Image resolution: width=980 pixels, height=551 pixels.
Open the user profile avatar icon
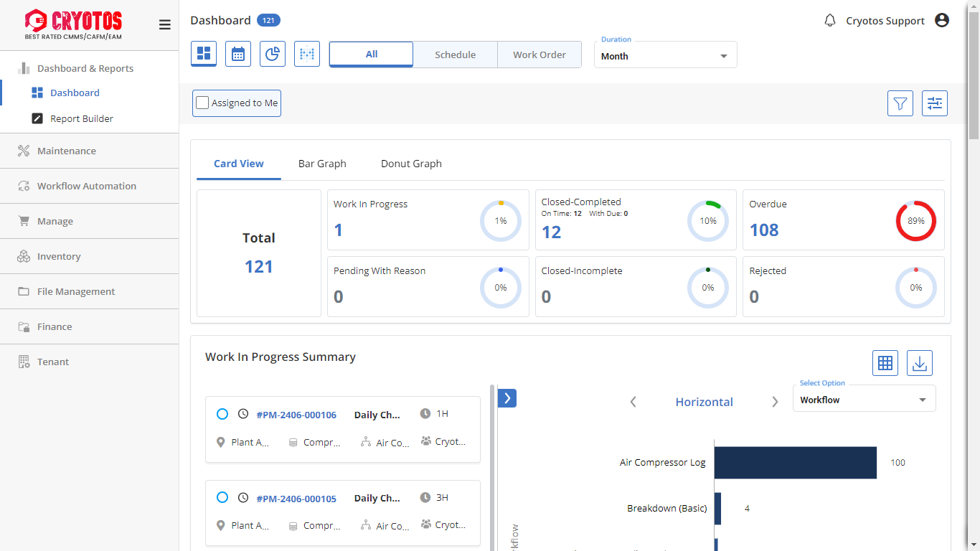942,21
